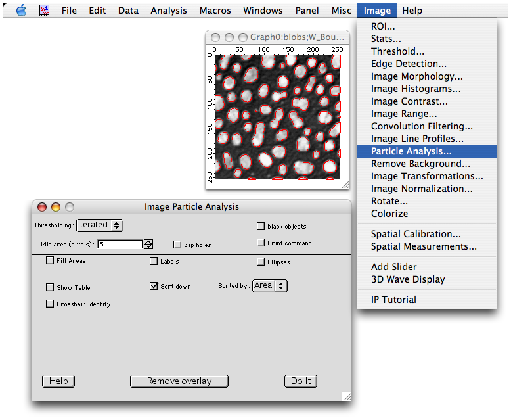Click the Min area pixels field
The image size is (511, 420).
coord(120,244)
